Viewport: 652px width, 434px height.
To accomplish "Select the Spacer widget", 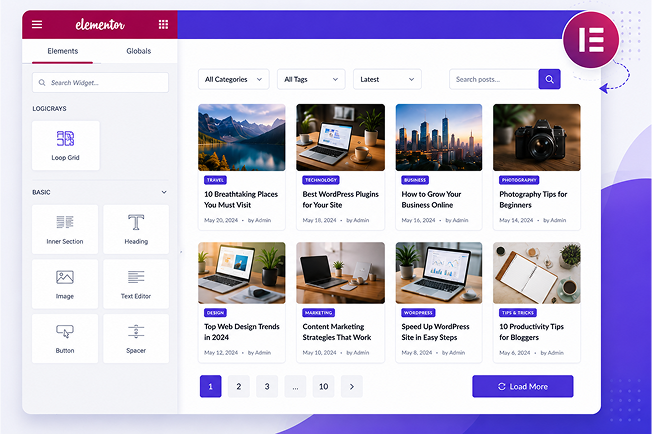I will 136,338.
